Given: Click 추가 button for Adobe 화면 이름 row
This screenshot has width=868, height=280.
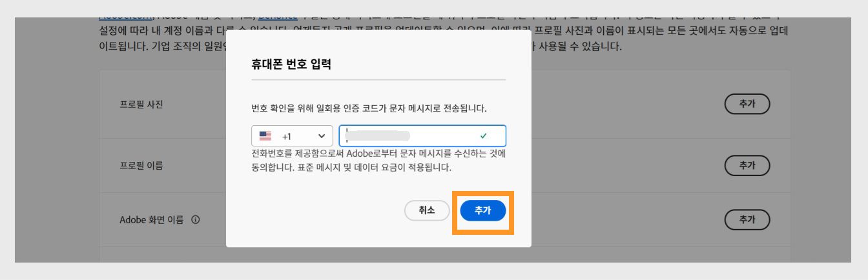Looking at the screenshot, I should (x=748, y=219).
